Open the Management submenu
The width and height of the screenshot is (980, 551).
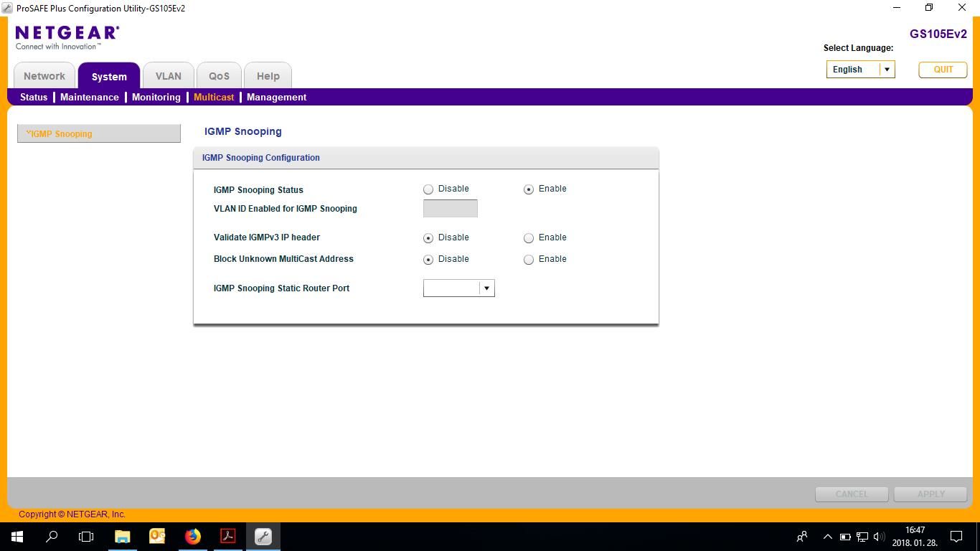[x=277, y=97]
